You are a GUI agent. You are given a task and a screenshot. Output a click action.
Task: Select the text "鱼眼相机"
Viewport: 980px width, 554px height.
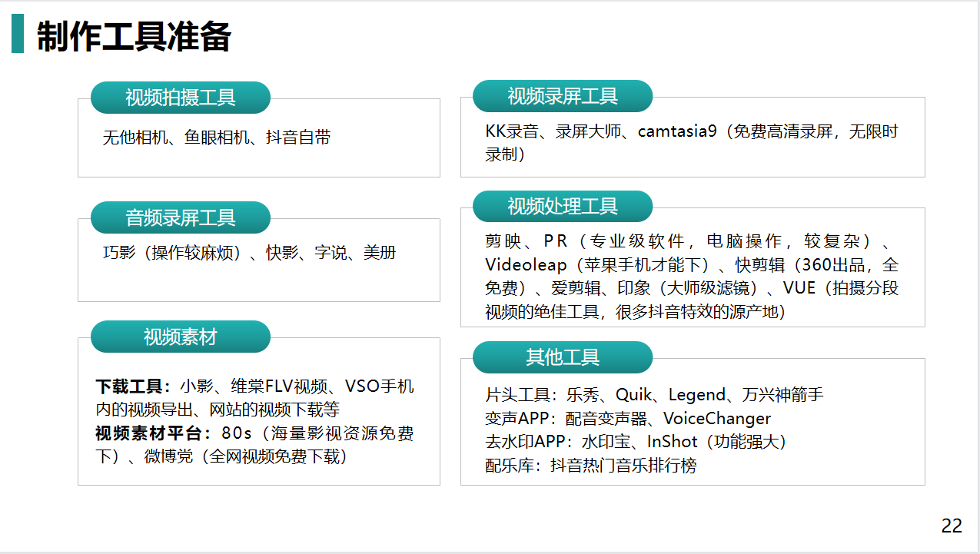tap(217, 138)
